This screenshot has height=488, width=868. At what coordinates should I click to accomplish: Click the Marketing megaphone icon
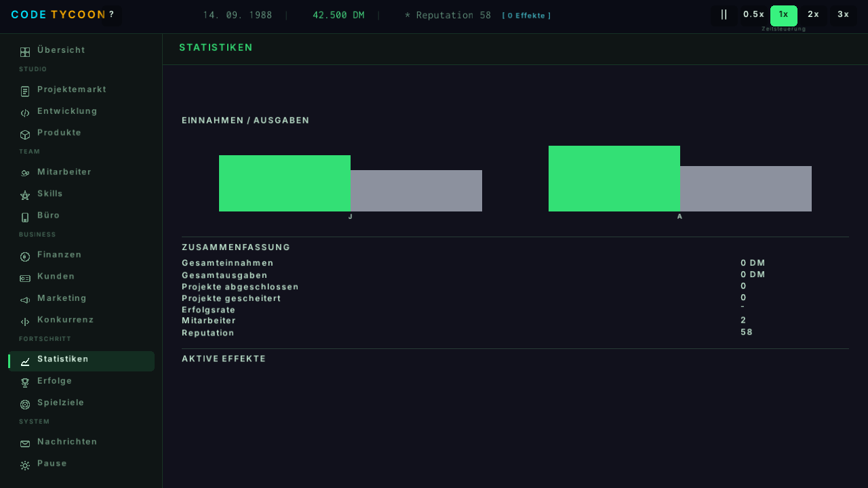(x=25, y=300)
